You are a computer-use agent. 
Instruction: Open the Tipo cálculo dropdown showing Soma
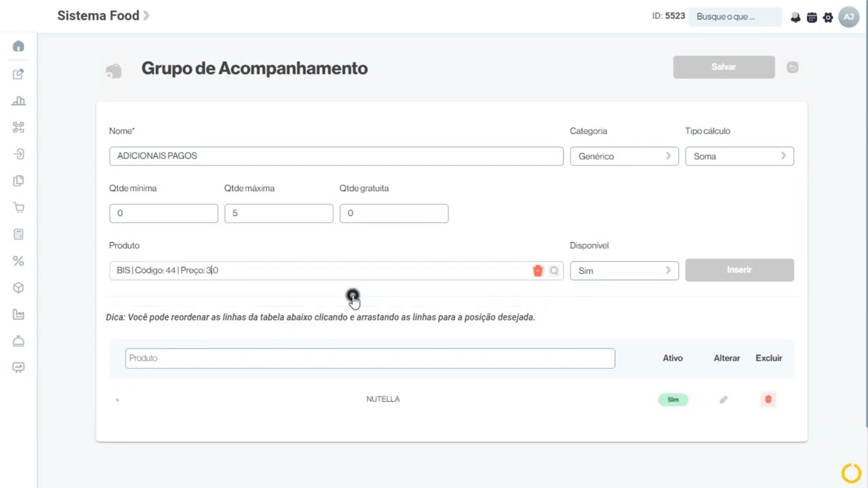point(739,156)
